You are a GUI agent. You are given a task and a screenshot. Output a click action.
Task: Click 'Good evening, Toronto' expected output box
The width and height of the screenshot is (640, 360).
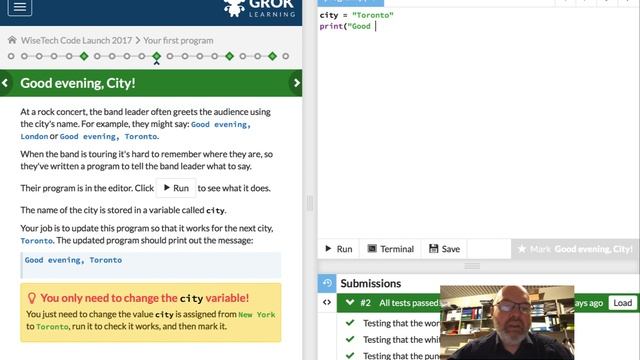151,265
